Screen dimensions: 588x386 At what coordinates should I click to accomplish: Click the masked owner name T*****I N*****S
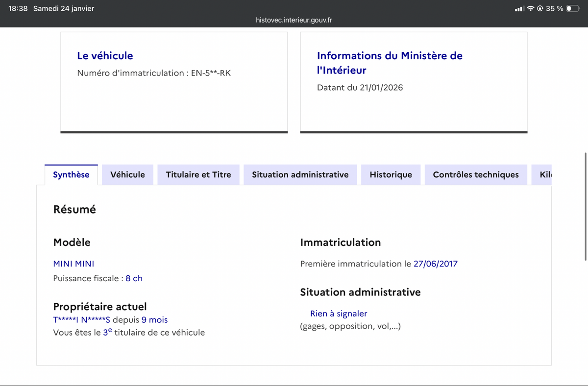click(82, 320)
